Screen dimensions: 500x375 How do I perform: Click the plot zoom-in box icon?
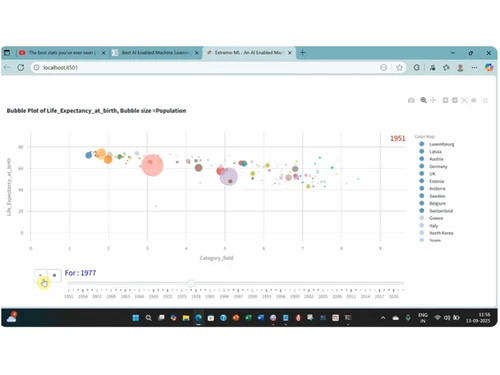pos(445,100)
